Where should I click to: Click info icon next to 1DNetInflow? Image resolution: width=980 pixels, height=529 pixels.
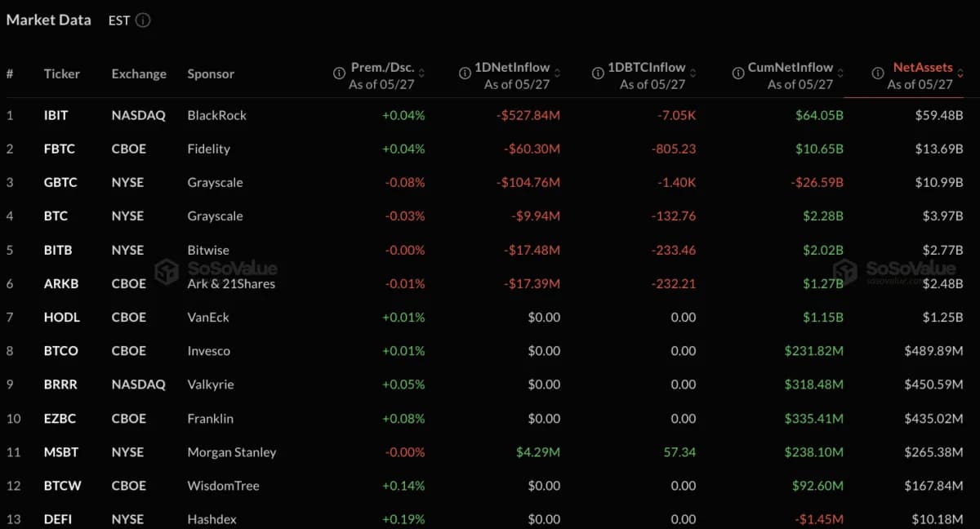pos(463,73)
